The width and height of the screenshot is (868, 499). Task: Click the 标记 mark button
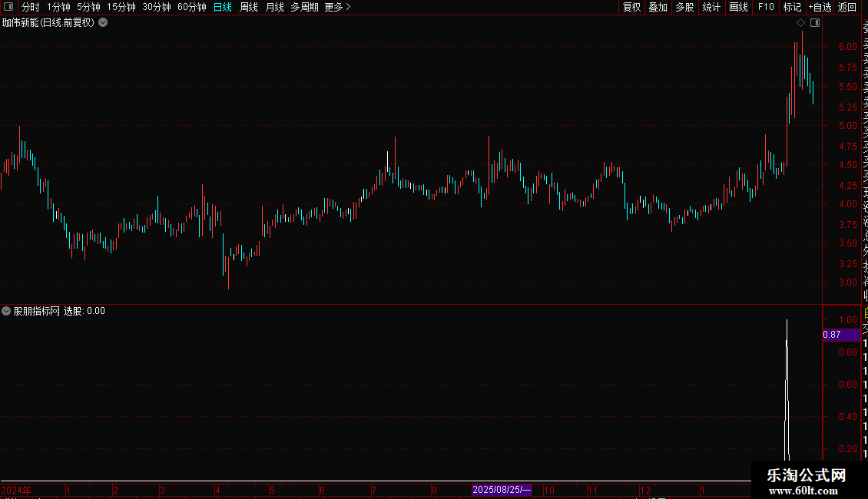[792, 7]
